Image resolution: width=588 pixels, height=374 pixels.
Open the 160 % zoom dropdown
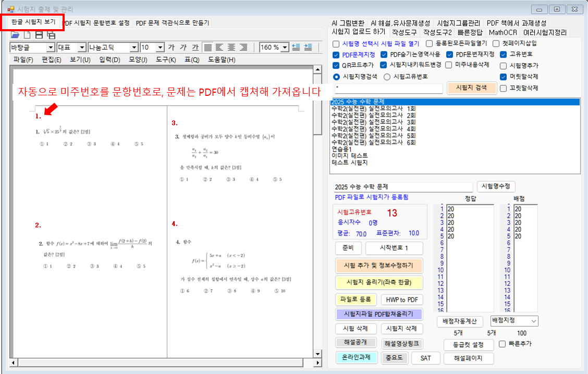click(x=285, y=47)
